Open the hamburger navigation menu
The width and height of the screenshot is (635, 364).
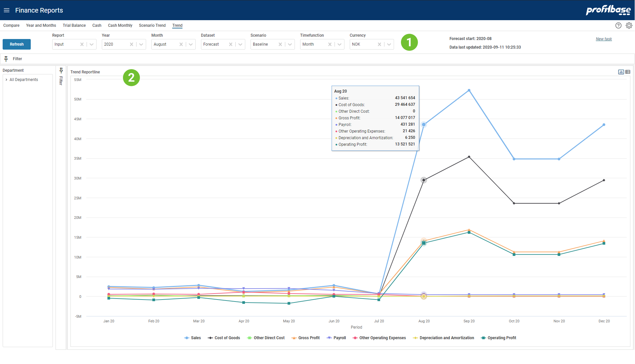coord(7,10)
